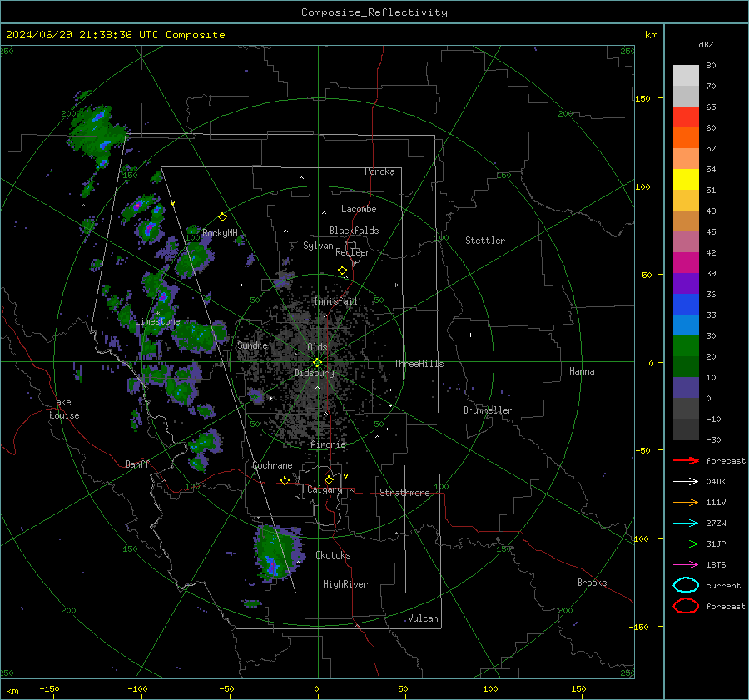
Task: Click the Strathmore city label
Action: click(x=404, y=493)
